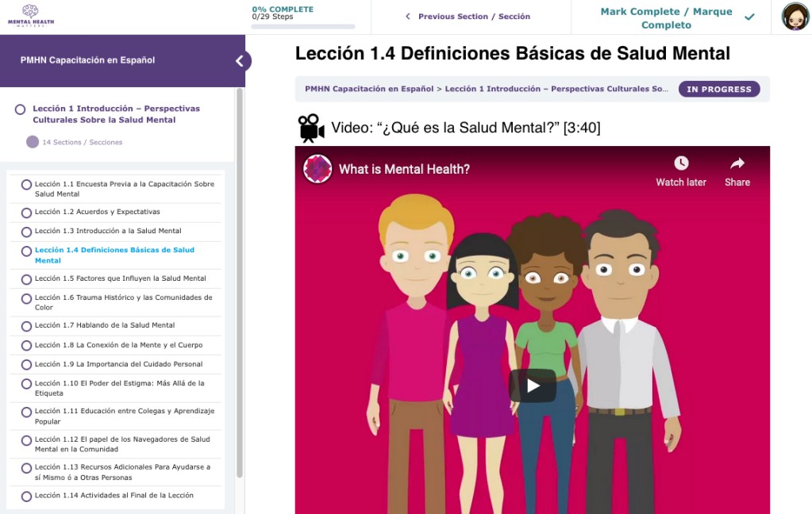Screen dimensions: 812x514
Task: Click the YouTube Watch later clock icon
Action: pyautogui.click(x=680, y=163)
